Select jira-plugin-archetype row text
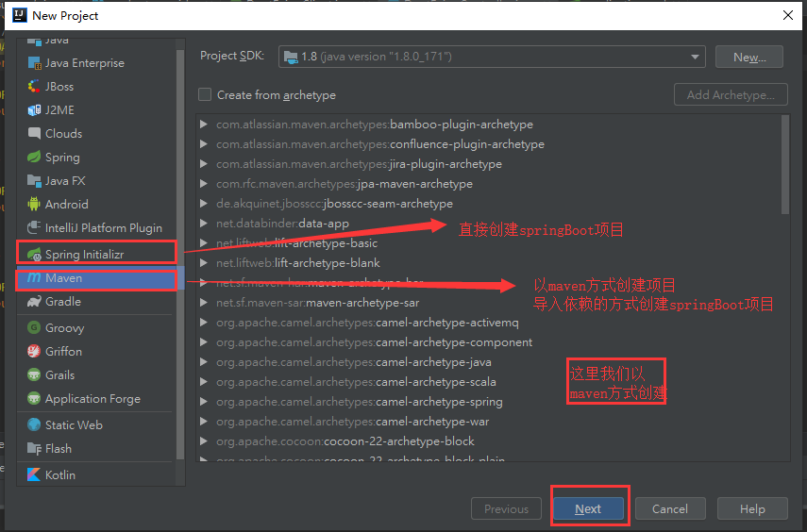Screen dimensions: 807x532 360,163
